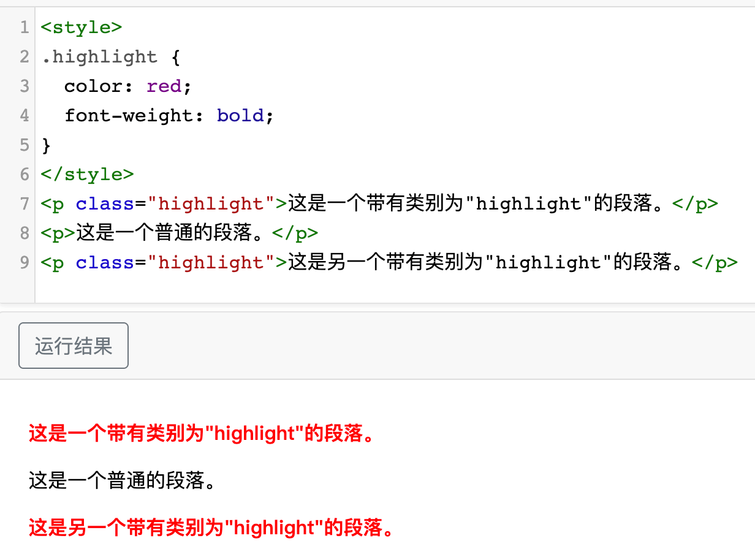Image resolution: width=755 pixels, height=560 pixels.
Task: Place cursor on the 'bold' value
Action: 240,116
